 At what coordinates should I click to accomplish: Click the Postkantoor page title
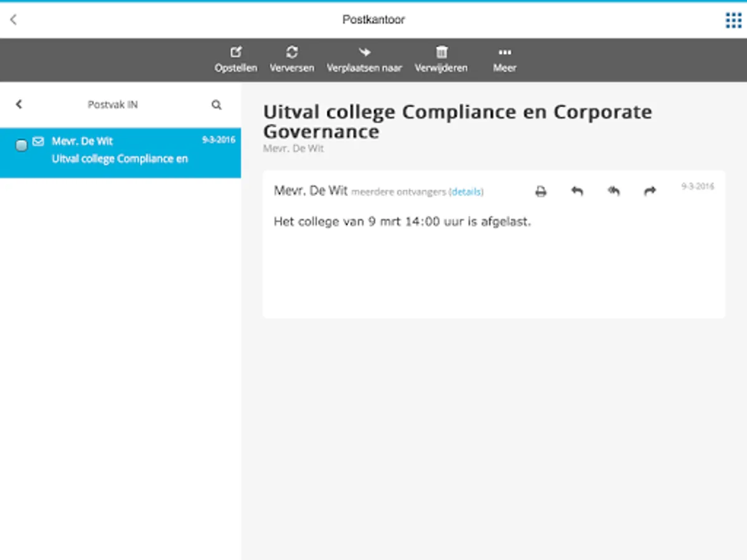click(x=374, y=20)
